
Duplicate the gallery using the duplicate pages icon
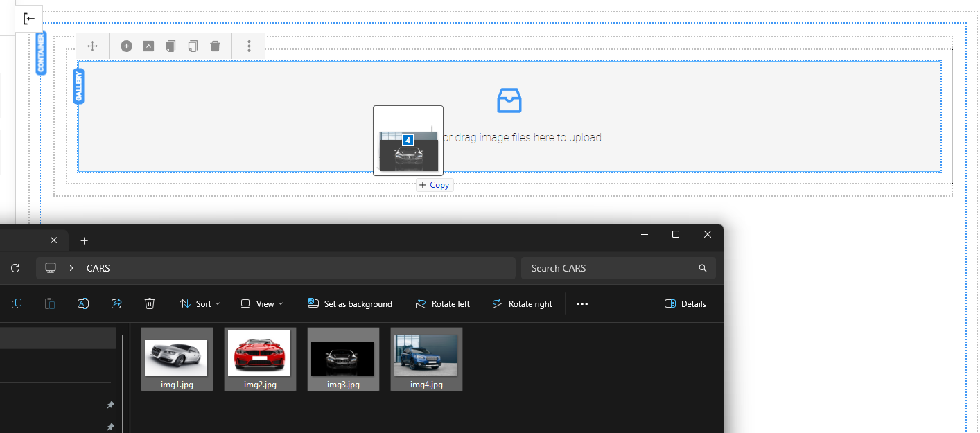[170, 46]
